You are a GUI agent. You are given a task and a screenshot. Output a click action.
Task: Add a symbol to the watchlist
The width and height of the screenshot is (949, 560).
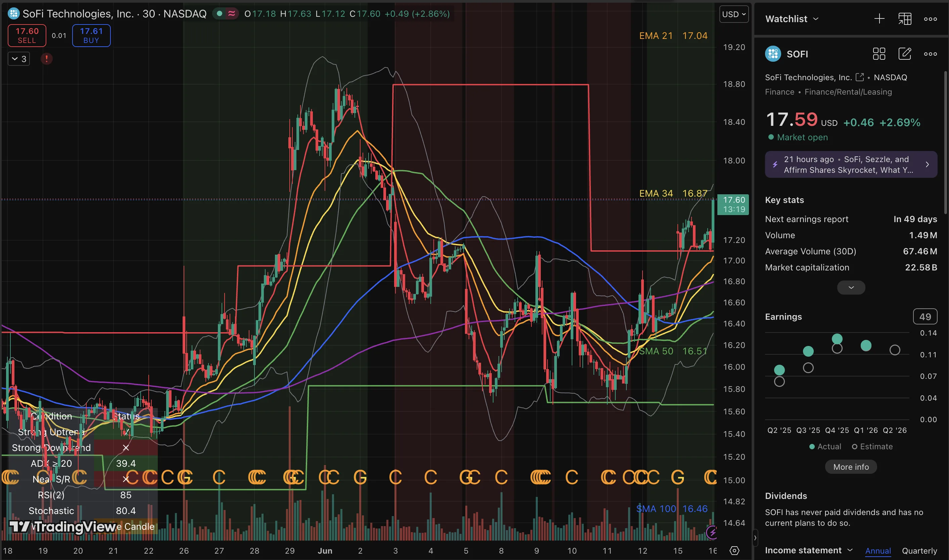coord(879,19)
